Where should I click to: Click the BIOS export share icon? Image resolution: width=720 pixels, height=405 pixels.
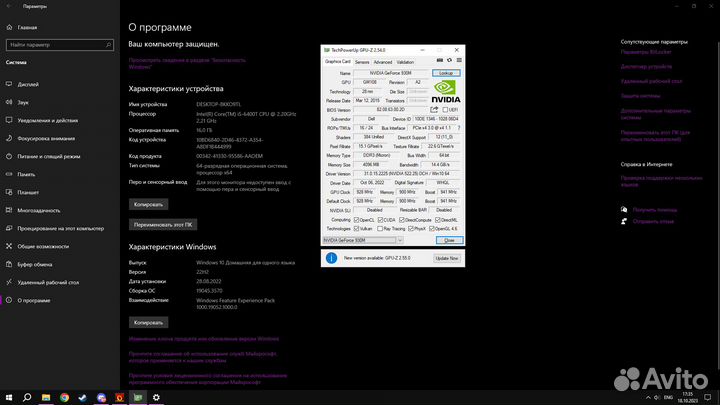tap(434, 110)
